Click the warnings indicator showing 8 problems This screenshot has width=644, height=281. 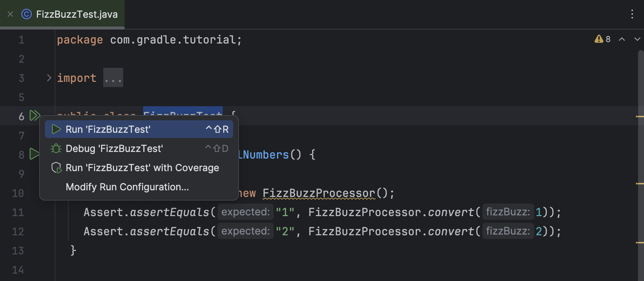pos(603,39)
